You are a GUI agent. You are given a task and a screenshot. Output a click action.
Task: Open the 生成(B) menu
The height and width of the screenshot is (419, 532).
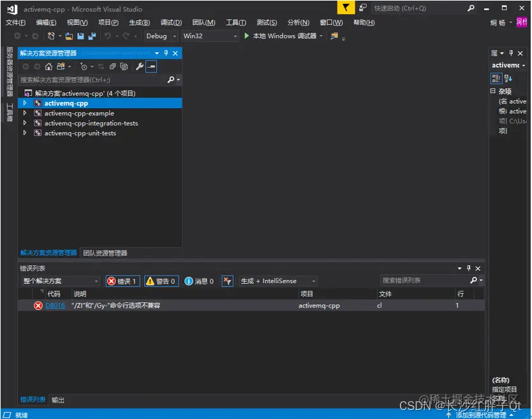click(140, 22)
